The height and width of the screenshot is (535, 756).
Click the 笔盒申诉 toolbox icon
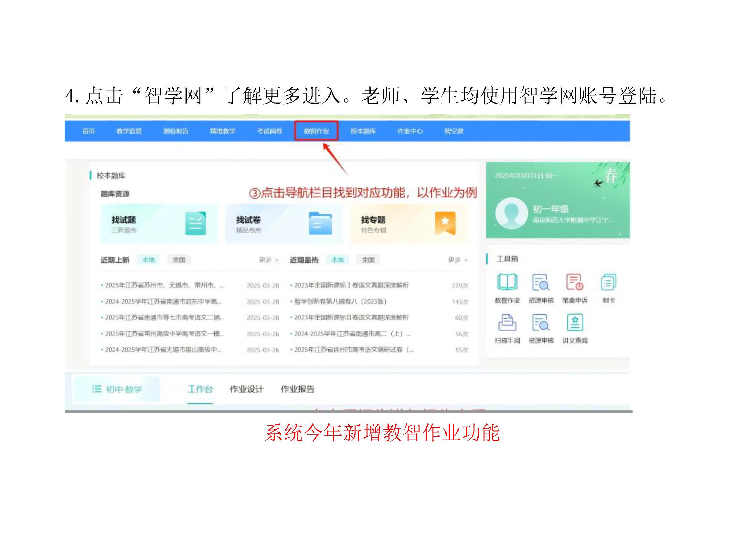click(575, 282)
